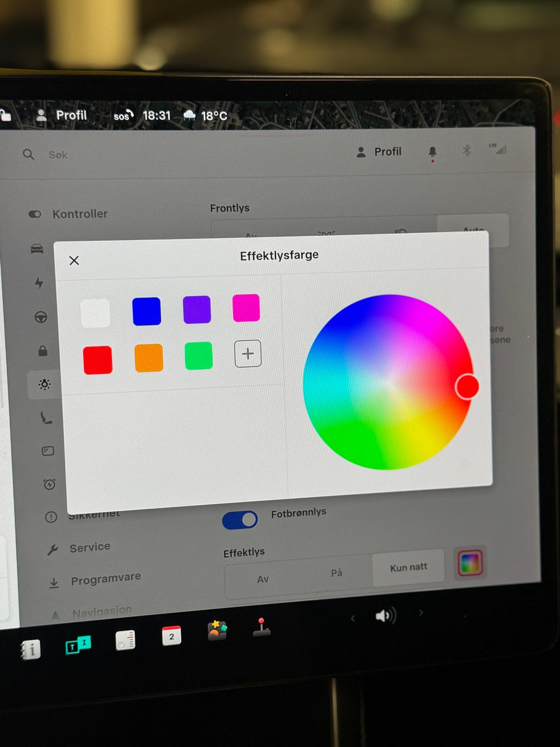The image size is (560, 747).
Task: Select the red color swatch
Action: tap(98, 360)
